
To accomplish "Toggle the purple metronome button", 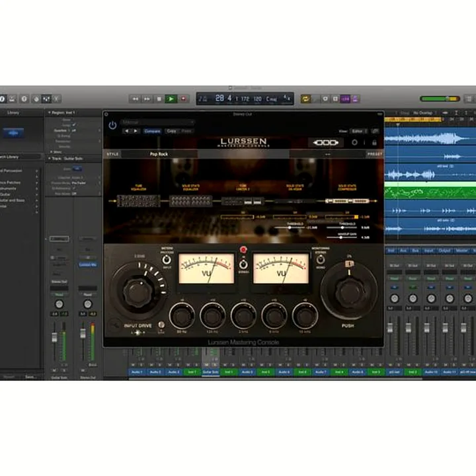I will [x=355, y=99].
